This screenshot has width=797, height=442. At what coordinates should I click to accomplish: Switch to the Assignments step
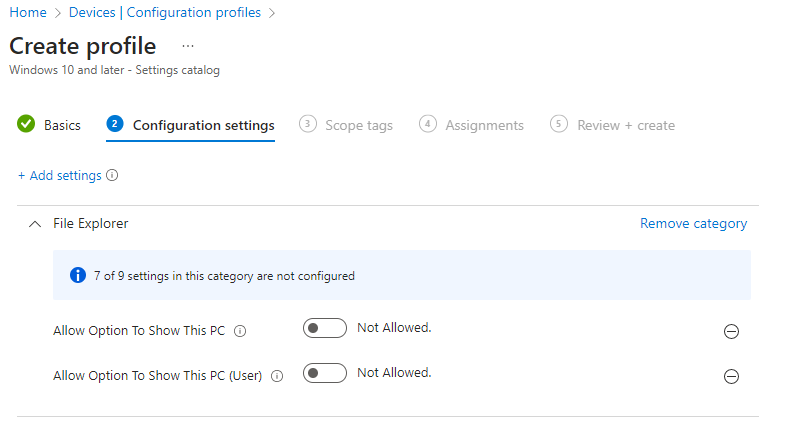[x=484, y=125]
